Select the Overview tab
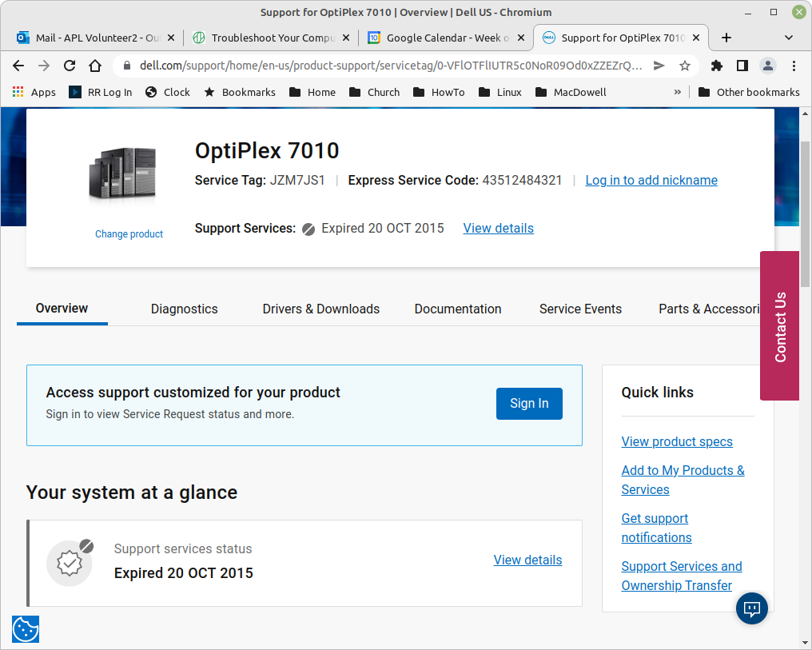812x650 pixels. (62, 309)
